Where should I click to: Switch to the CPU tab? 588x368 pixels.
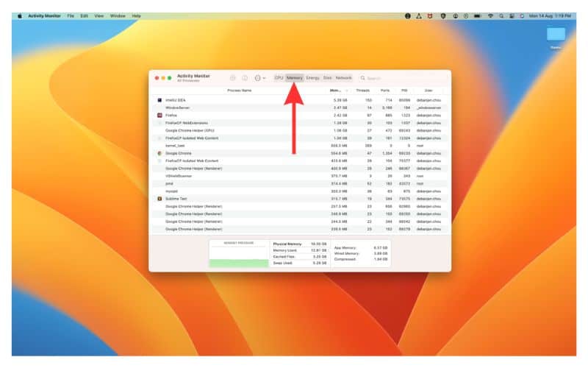tap(279, 77)
